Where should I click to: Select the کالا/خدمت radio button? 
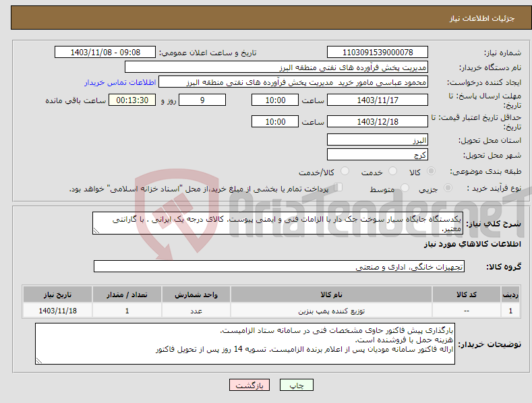345,171
